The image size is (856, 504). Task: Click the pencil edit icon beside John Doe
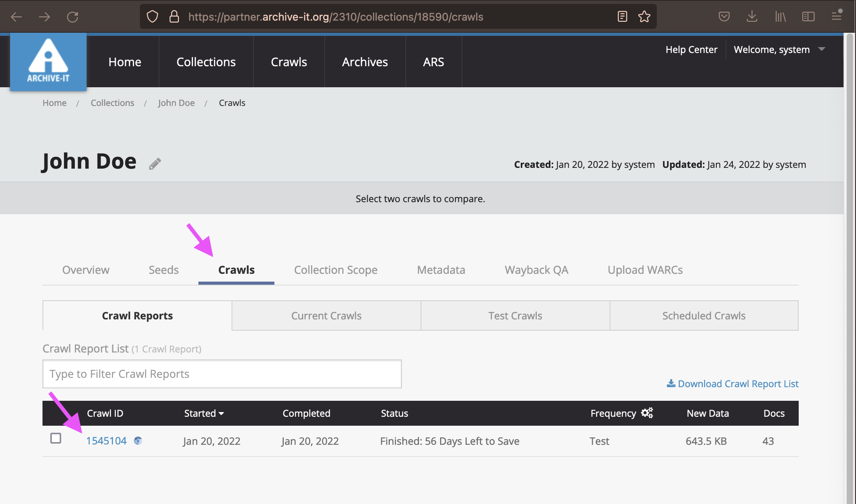[x=155, y=164]
